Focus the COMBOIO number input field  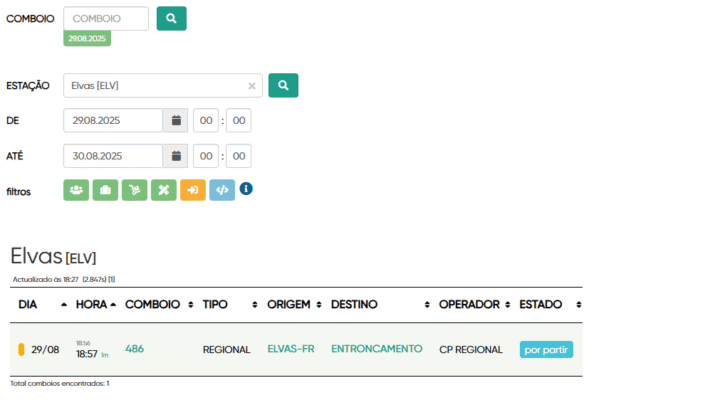[106, 18]
